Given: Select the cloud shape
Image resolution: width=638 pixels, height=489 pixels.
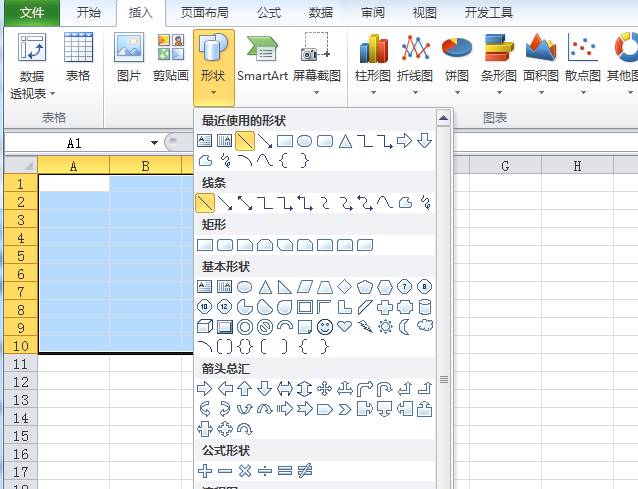Looking at the screenshot, I should [425, 326].
